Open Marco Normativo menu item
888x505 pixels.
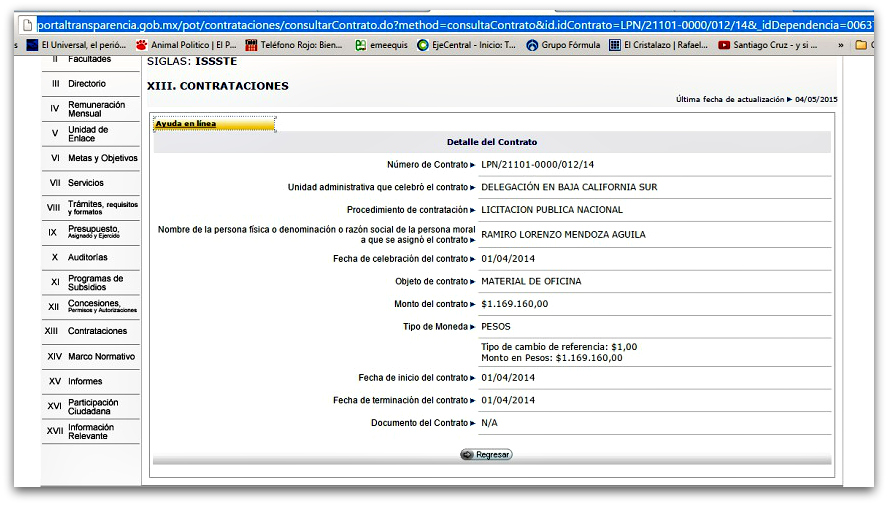(101, 356)
